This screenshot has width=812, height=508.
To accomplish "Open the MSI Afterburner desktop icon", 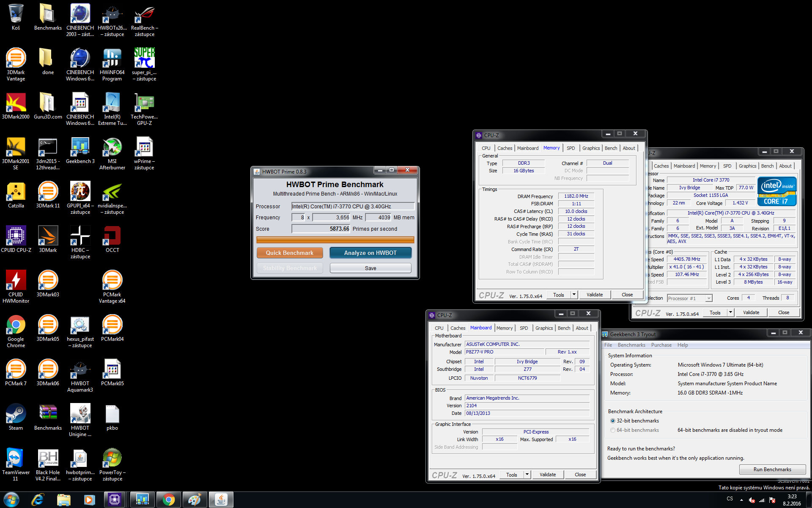I will tap(112, 153).
